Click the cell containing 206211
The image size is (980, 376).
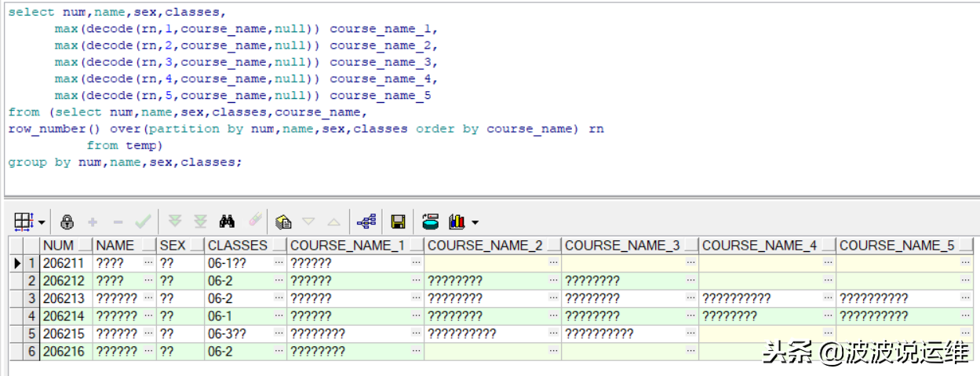(x=67, y=263)
